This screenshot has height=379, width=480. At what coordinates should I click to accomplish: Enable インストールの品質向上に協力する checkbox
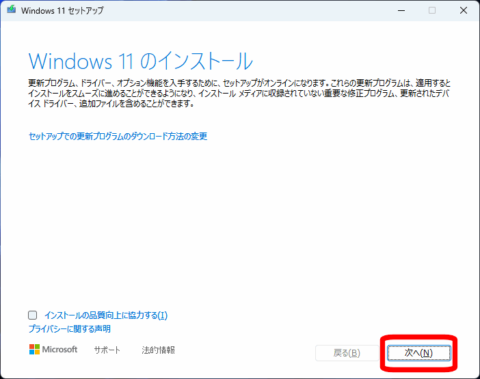(32, 315)
